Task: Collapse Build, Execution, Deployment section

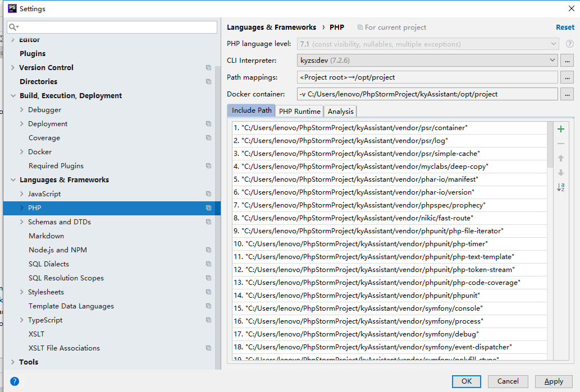Action: (13, 96)
